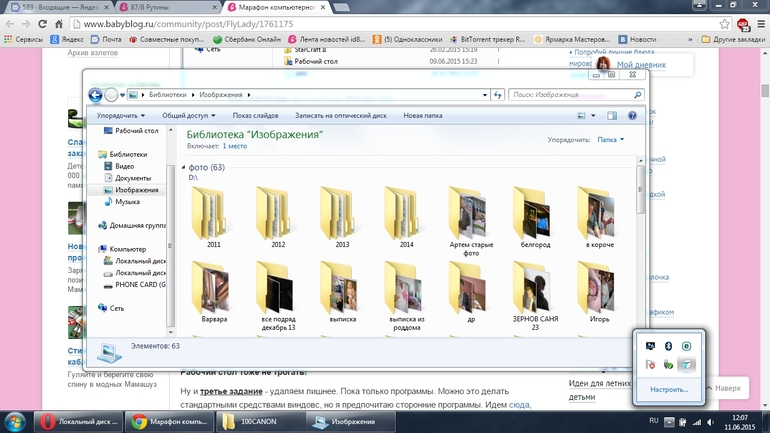Select 'Рабочий стол' in navigation pane
The image size is (770, 433).
(132, 131)
